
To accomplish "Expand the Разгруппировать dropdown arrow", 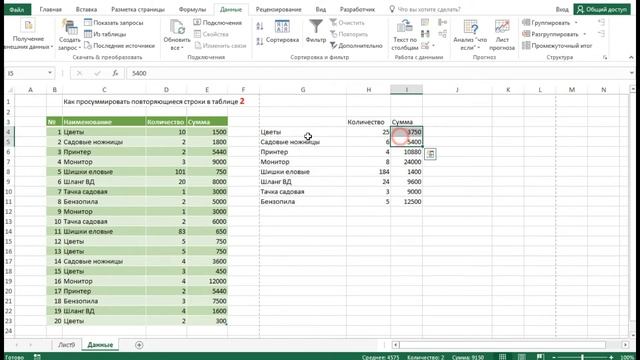I will pos(584,34).
